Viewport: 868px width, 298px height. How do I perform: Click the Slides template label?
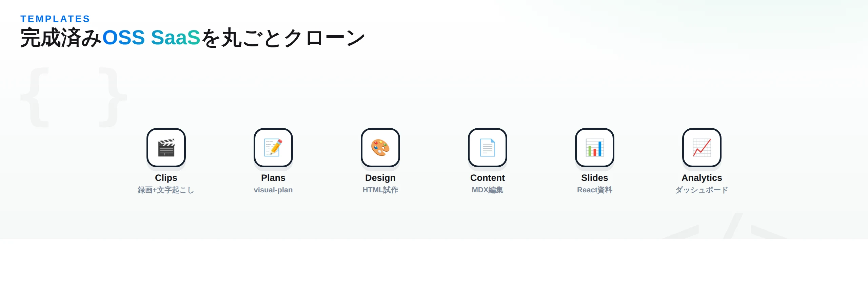[x=595, y=178]
